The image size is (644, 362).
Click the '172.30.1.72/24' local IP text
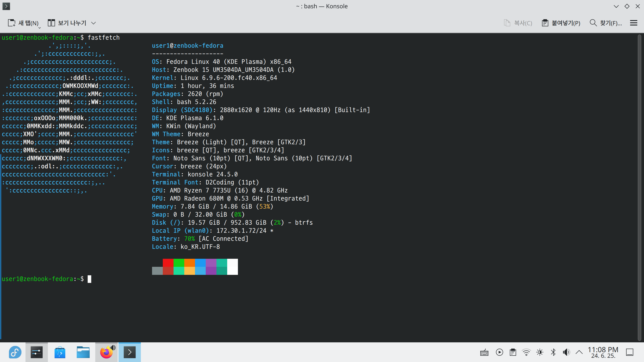coord(241,231)
